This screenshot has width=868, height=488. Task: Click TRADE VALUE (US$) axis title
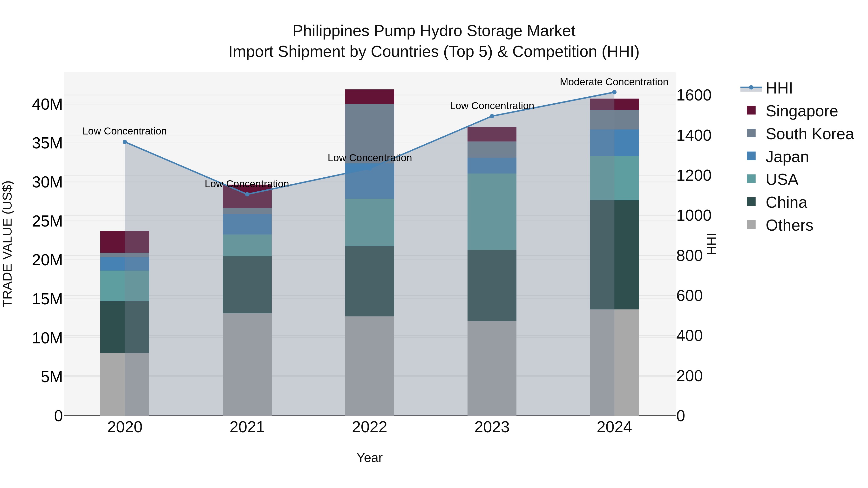pyautogui.click(x=7, y=244)
